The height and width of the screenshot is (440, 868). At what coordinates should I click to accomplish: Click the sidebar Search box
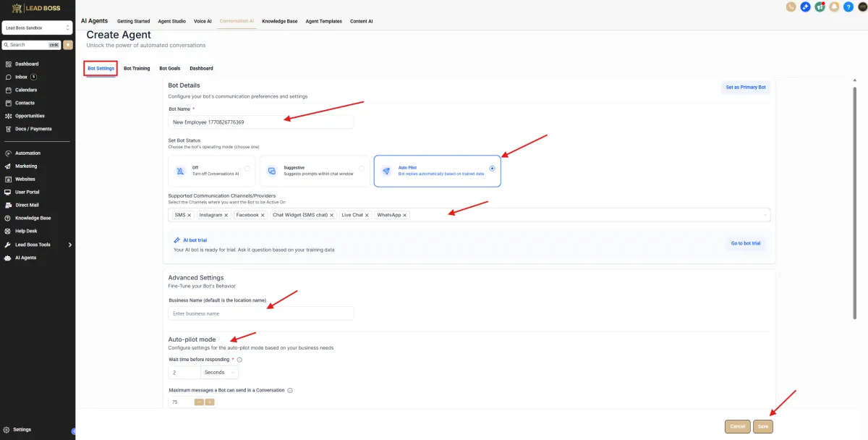32,45
